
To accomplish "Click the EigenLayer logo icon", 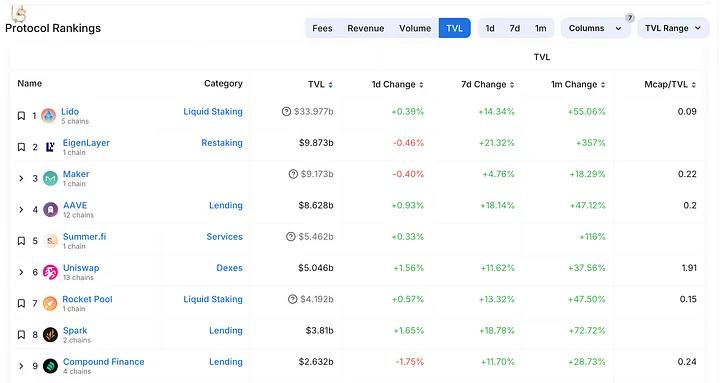I will pyautogui.click(x=50, y=147).
